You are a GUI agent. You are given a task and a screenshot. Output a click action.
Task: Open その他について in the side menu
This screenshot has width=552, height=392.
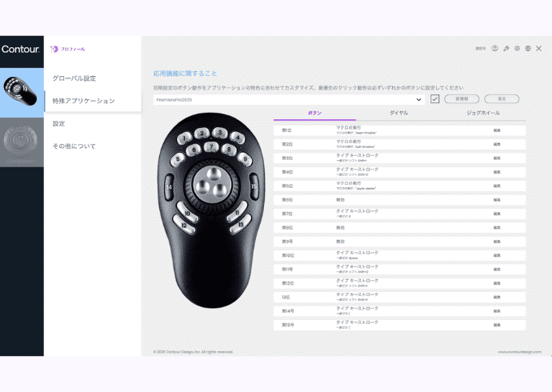point(74,146)
